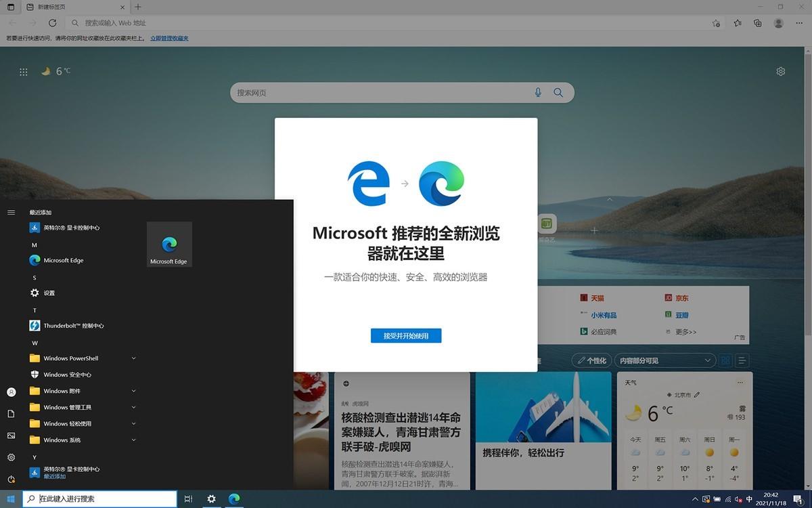Open new tab page settings via the gear icon
The width and height of the screenshot is (812, 508).
click(780, 70)
